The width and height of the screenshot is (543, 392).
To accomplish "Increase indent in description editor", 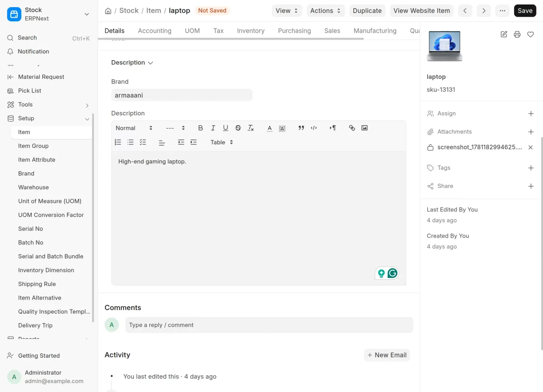I will pyautogui.click(x=194, y=142).
